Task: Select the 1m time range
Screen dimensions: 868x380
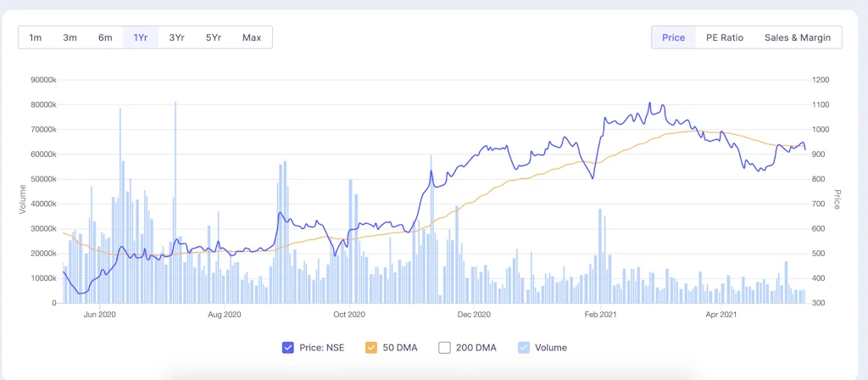Action: pos(36,37)
